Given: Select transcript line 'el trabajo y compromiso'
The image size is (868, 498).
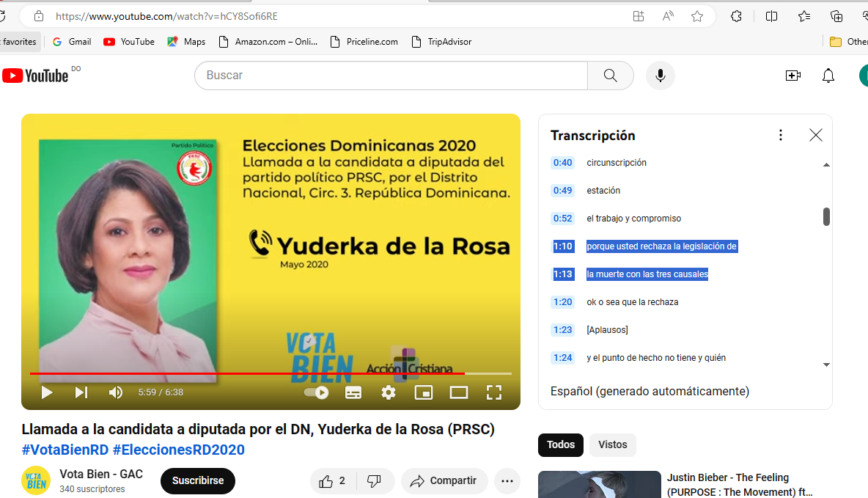Looking at the screenshot, I should pos(634,219).
